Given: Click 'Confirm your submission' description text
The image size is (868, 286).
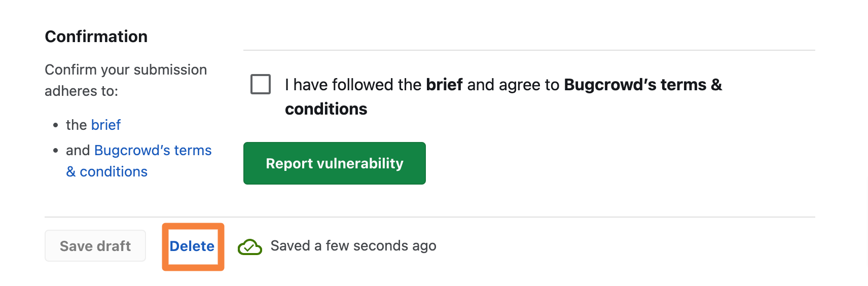Looking at the screenshot, I should pos(126,69).
